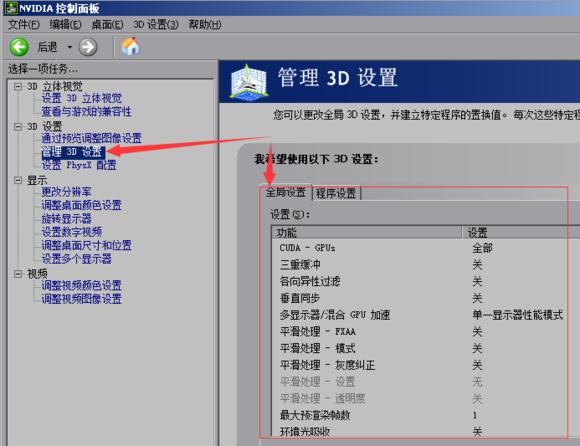The image size is (580, 446).
Task: Open 通过预览调整图像设置 link
Action: pyautogui.click(x=91, y=138)
